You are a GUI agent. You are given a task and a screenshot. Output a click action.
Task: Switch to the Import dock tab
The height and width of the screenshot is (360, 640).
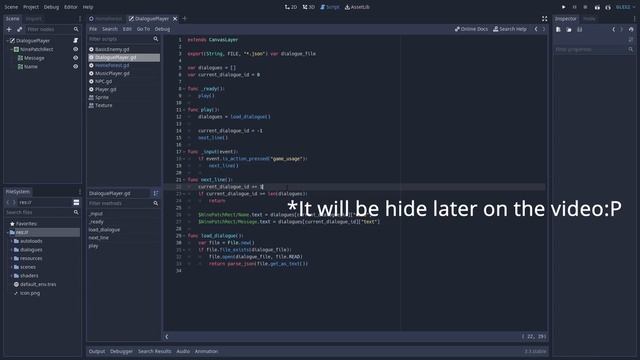pyautogui.click(x=33, y=19)
